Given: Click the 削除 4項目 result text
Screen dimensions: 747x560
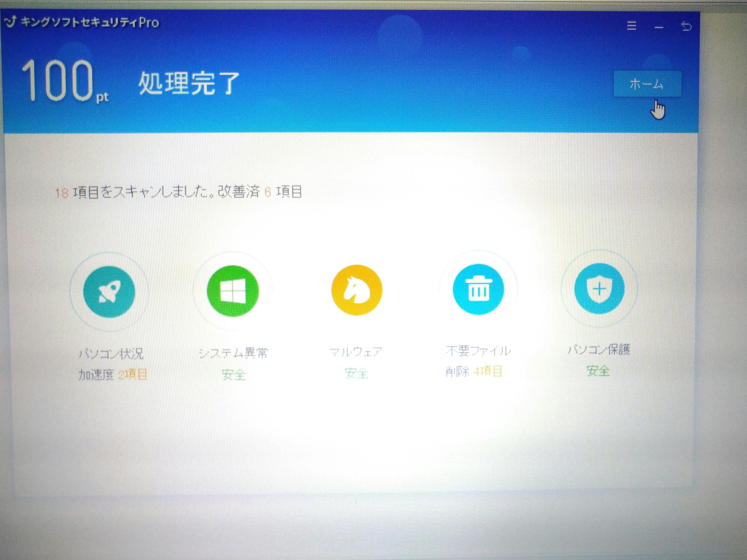Looking at the screenshot, I should [474, 371].
